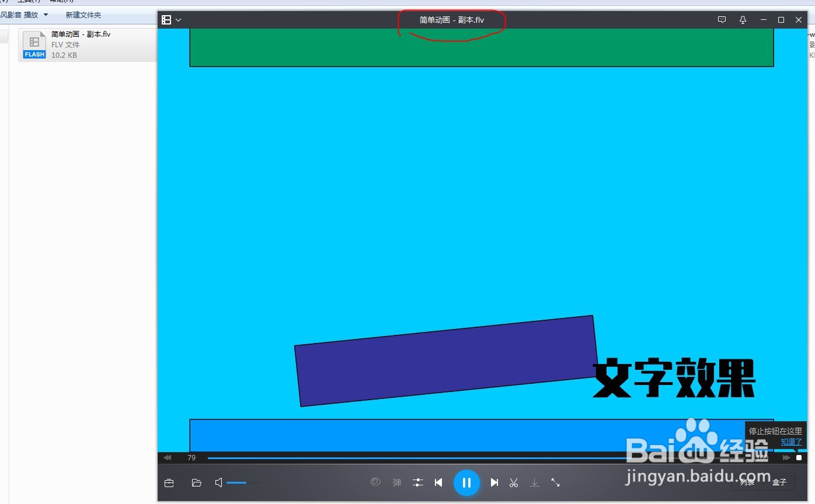The height and width of the screenshot is (504, 815).
Task: Minimize the player window
Action: pos(763,20)
